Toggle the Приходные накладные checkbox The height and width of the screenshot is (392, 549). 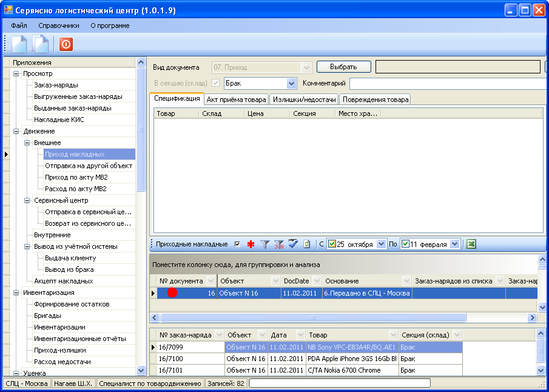[x=237, y=244]
